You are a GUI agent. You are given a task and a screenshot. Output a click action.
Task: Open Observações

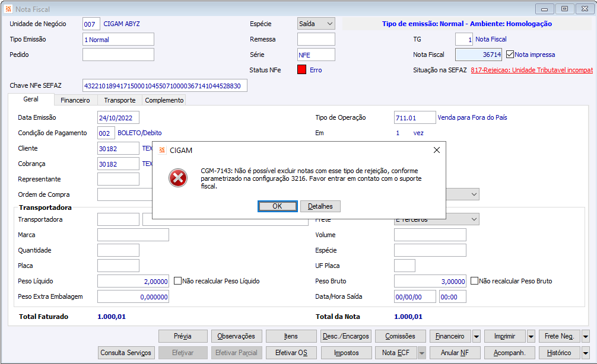[236, 336]
